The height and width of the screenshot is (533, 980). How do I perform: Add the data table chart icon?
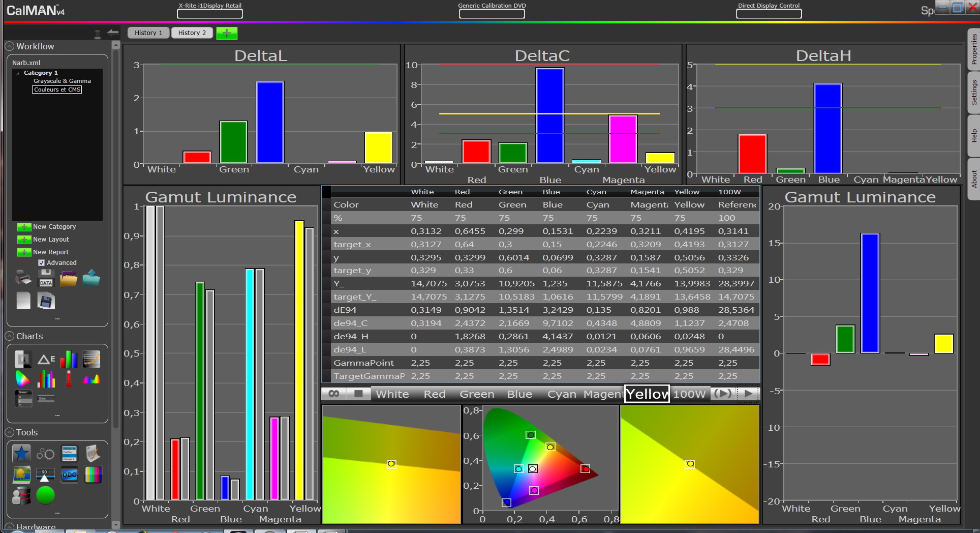coord(23,398)
